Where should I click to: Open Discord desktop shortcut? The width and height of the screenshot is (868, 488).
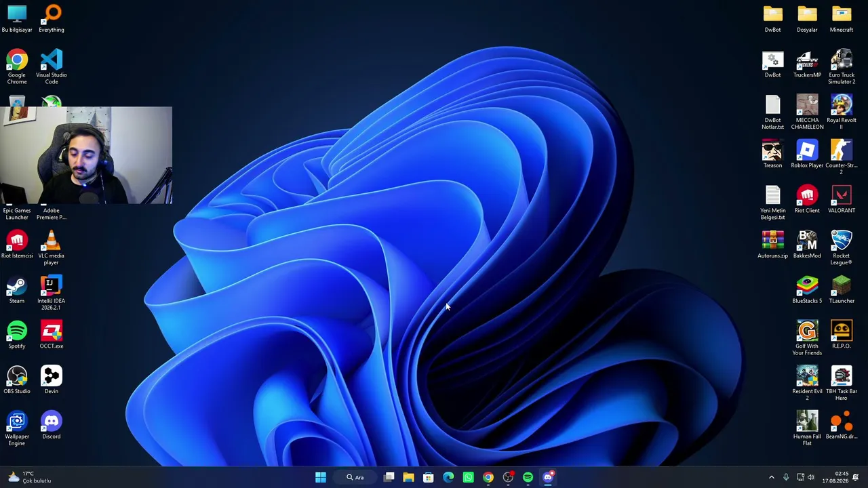(x=52, y=425)
